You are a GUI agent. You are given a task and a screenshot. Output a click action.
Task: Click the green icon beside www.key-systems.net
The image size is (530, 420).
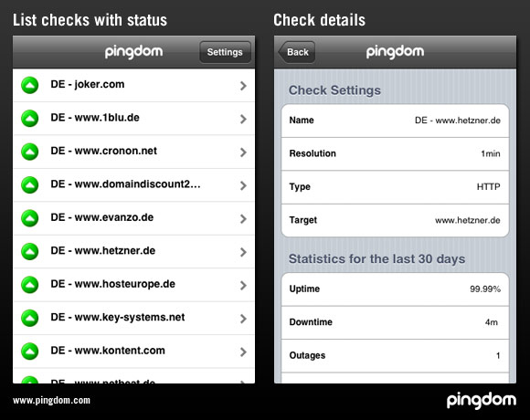click(x=30, y=318)
